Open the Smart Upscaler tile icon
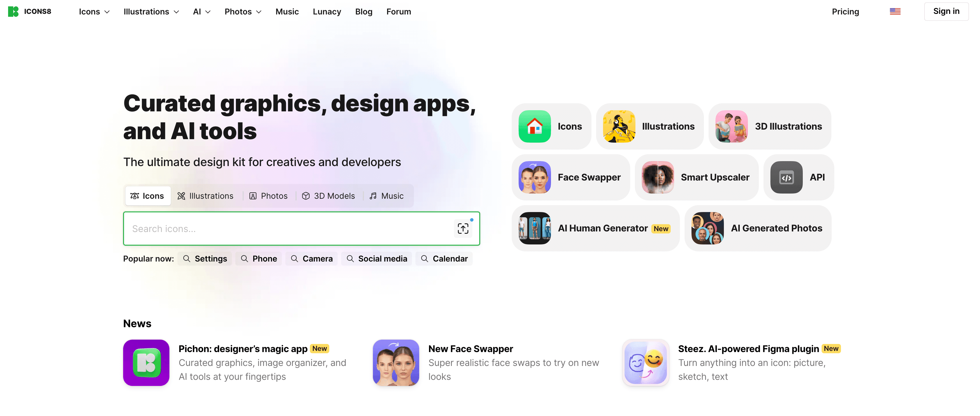 click(x=658, y=177)
